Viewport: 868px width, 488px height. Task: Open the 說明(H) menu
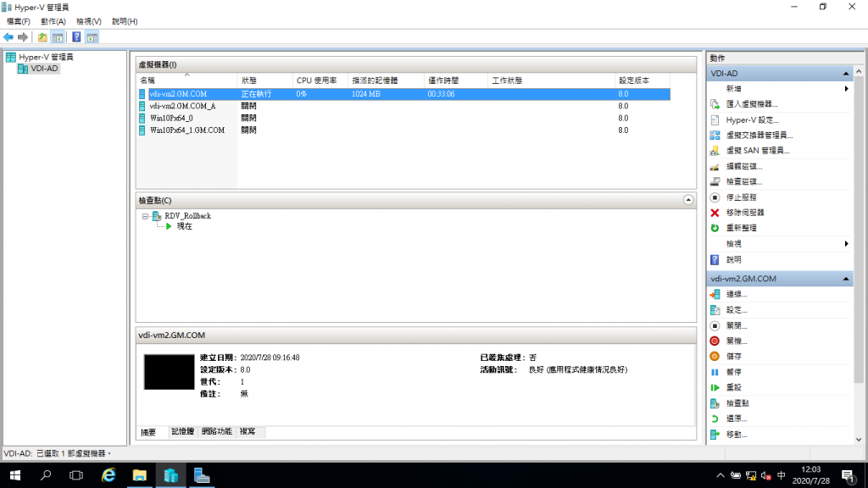point(125,21)
